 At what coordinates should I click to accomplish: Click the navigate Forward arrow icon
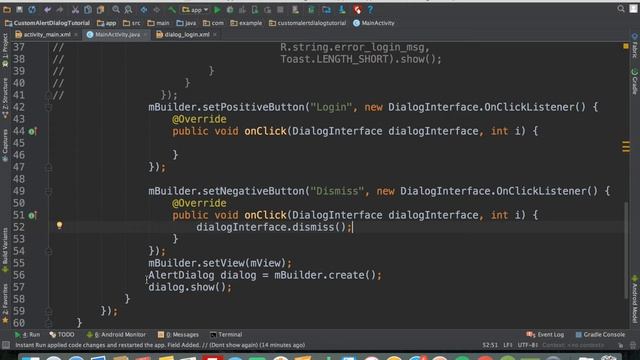[156, 9]
